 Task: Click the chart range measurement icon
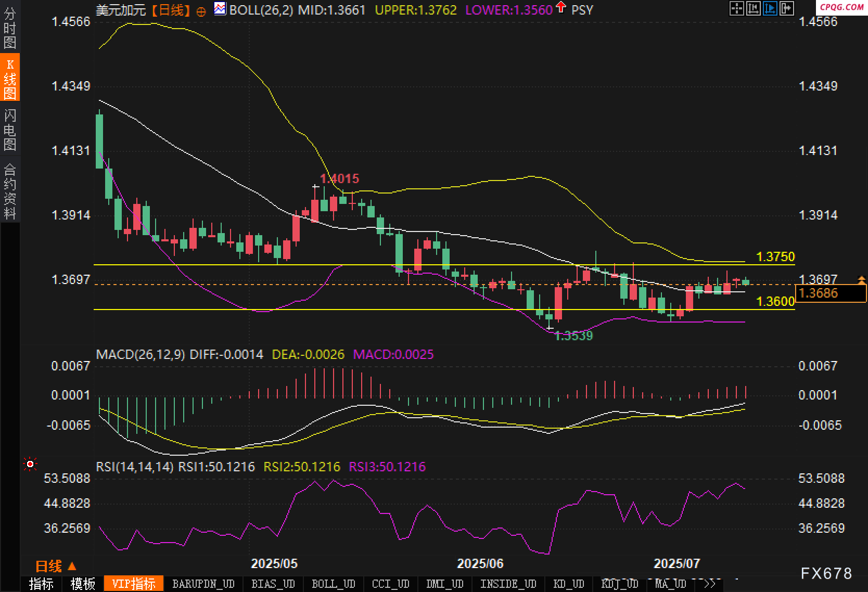tap(753, 8)
